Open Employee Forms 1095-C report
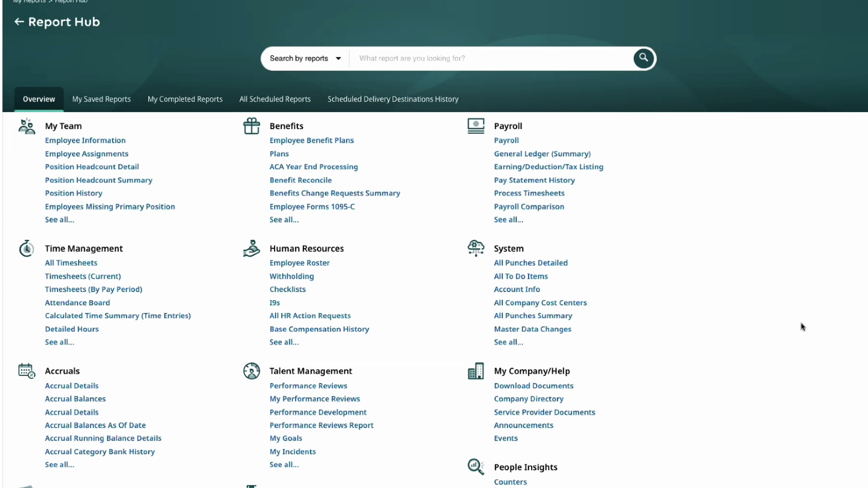 [312, 206]
